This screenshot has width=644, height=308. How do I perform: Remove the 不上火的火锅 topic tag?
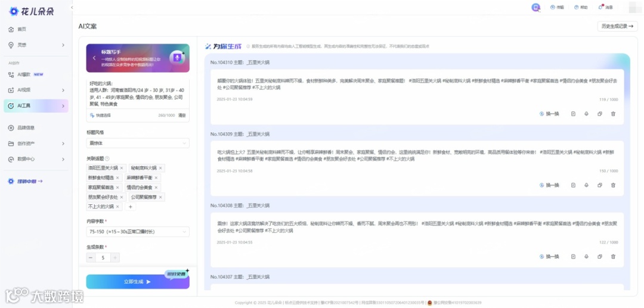coord(117,207)
